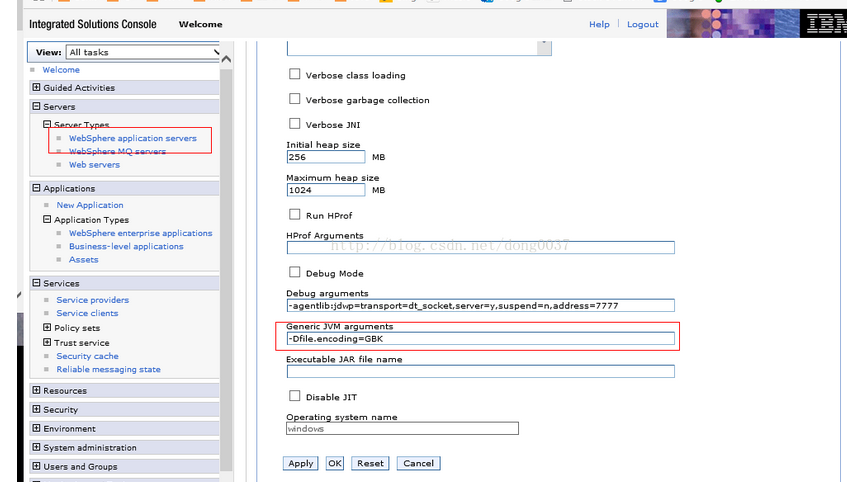847x482 pixels.
Task: Open the Welcome navigation link
Action: 61,70
